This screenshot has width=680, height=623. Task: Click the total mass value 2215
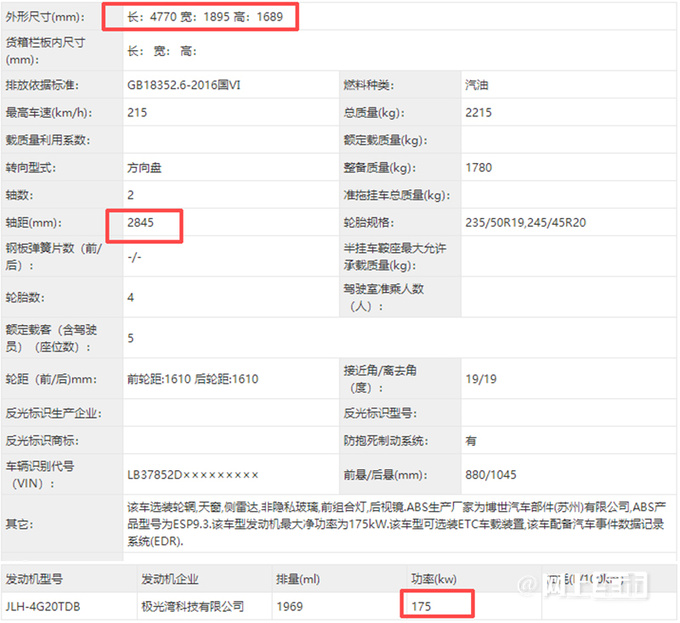click(x=478, y=113)
